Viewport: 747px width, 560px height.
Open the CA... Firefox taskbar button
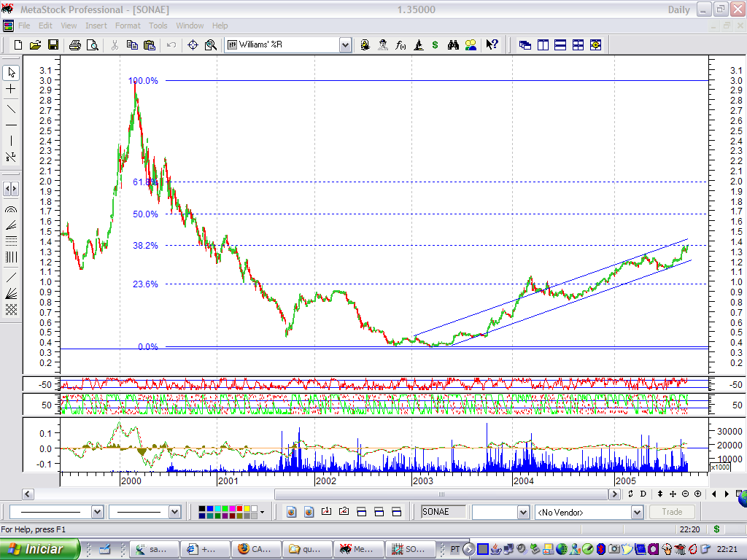(x=256, y=549)
